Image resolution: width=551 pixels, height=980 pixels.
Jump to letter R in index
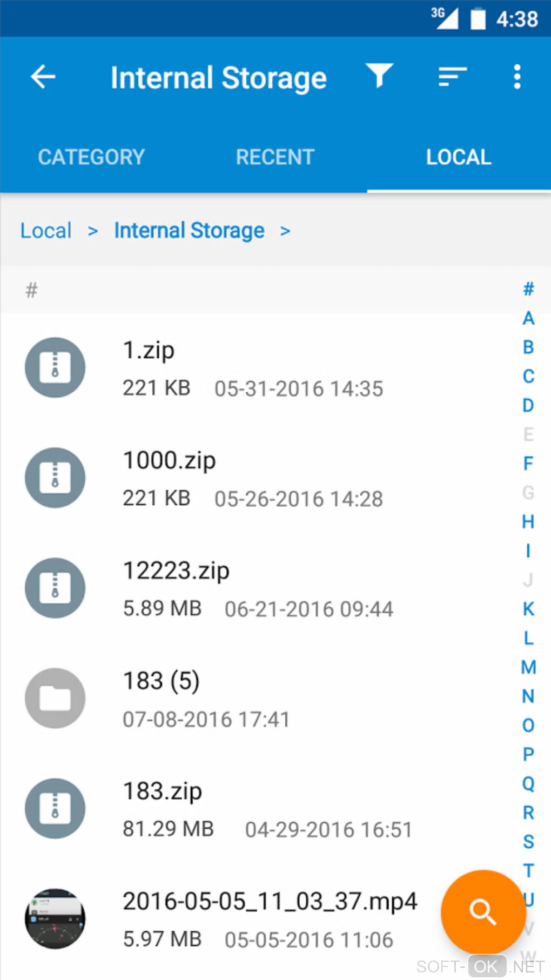[528, 813]
